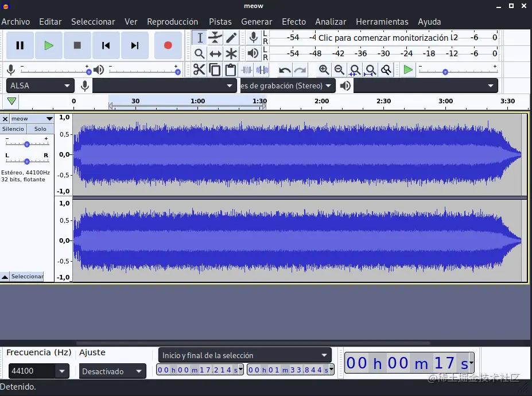Open the meow track name menu
This screenshot has height=396, width=532.
pyautogui.click(x=32, y=119)
